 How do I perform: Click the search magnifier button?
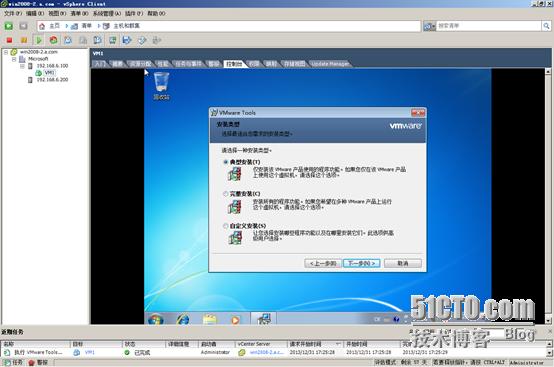coord(546,26)
